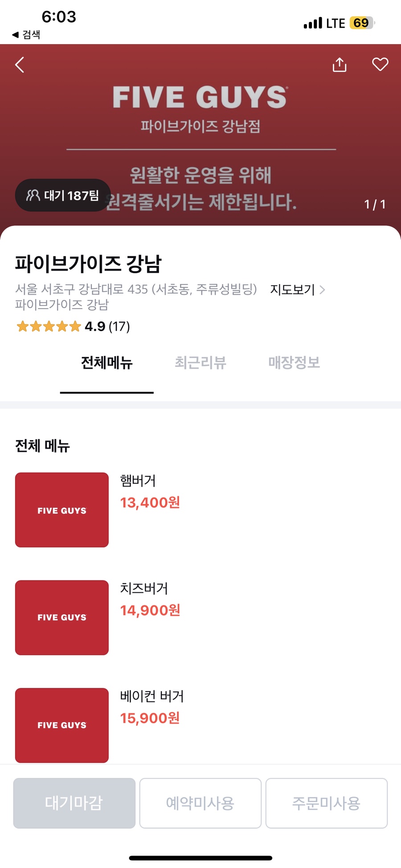Select the 치즈버거 item name

(144, 588)
